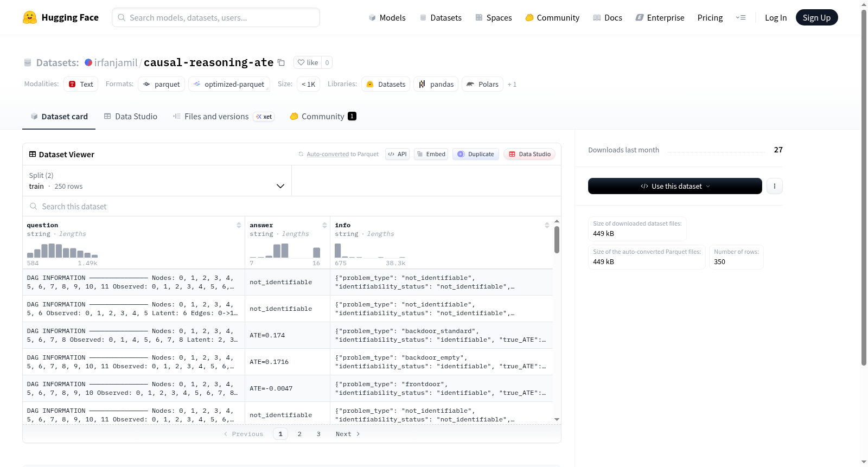Click the search magnifier in dataset search
Viewport: 868px width, 467px height.
click(x=34, y=206)
